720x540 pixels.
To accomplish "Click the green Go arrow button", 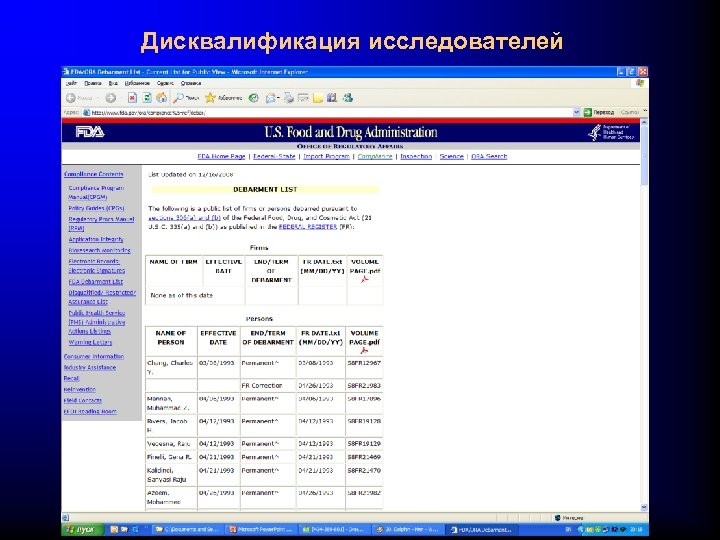I will [x=588, y=112].
